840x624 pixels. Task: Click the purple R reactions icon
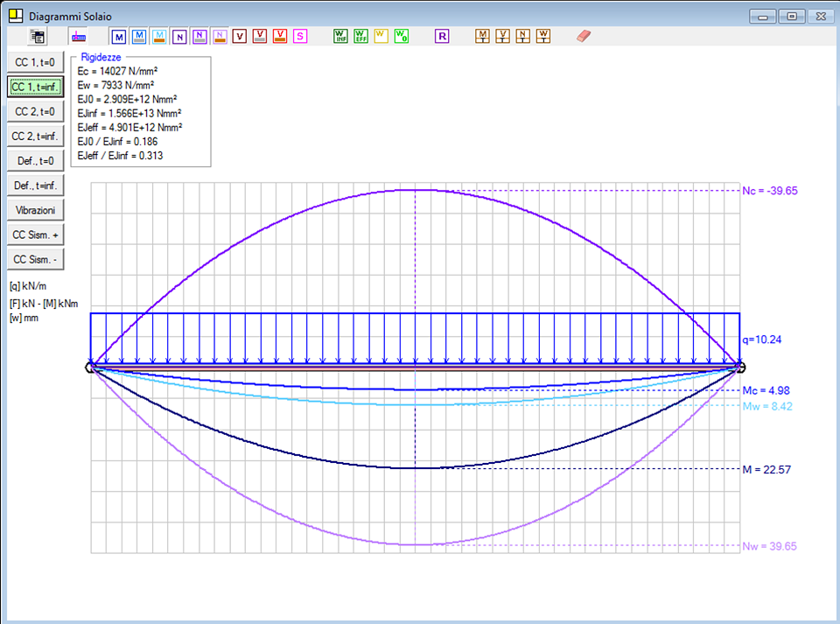point(442,36)
